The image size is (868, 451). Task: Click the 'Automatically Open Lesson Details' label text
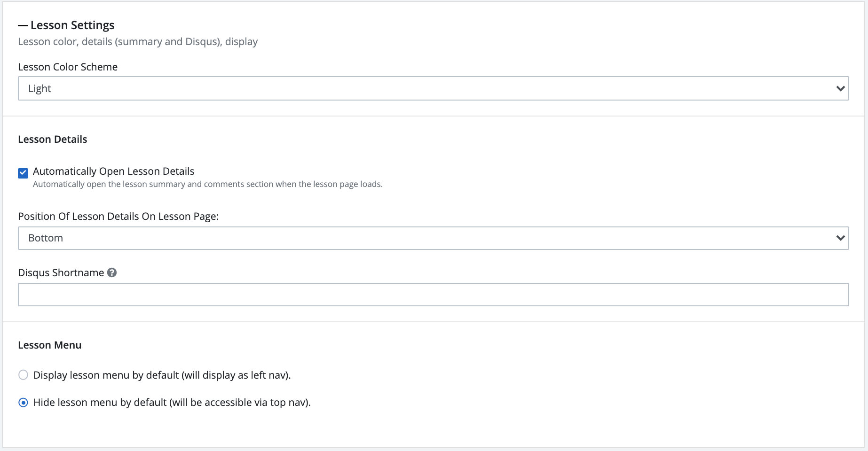point(113,171)
